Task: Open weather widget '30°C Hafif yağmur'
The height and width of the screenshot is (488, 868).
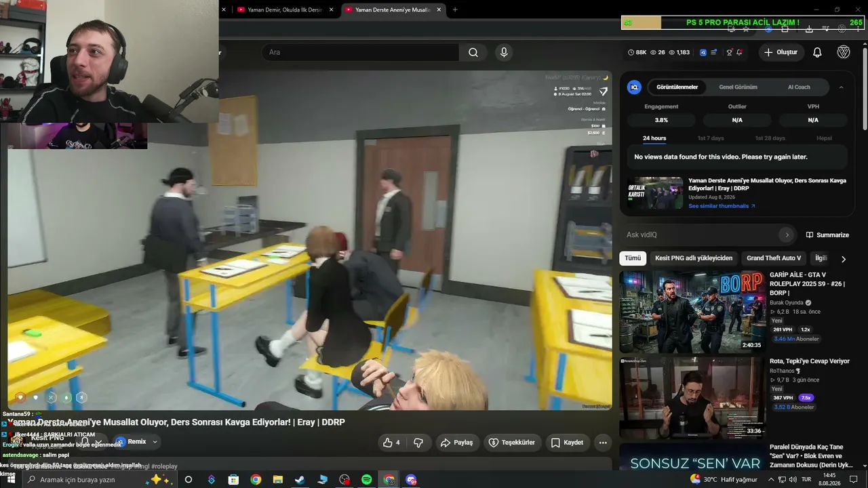Action: pyautogui.click(x=725, y=480)
